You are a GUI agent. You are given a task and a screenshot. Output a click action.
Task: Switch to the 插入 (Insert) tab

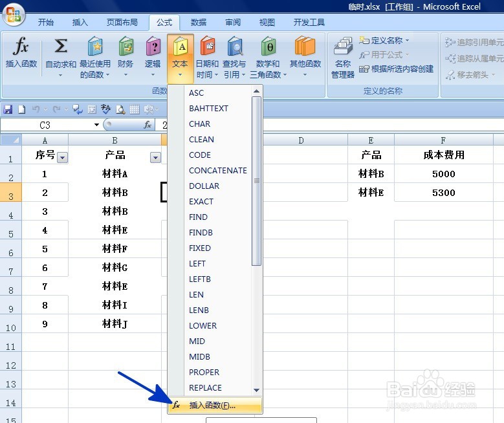click(x=80, y=22)
